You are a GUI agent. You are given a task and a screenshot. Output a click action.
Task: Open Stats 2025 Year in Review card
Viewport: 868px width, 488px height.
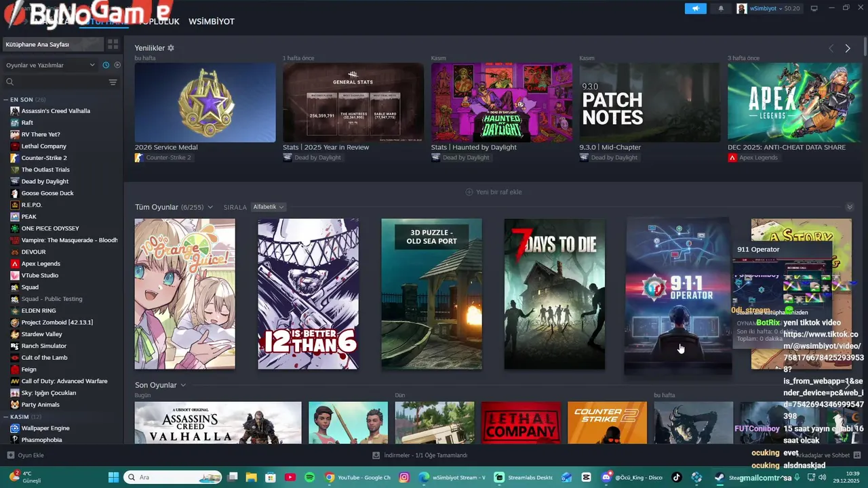point(353,102)
